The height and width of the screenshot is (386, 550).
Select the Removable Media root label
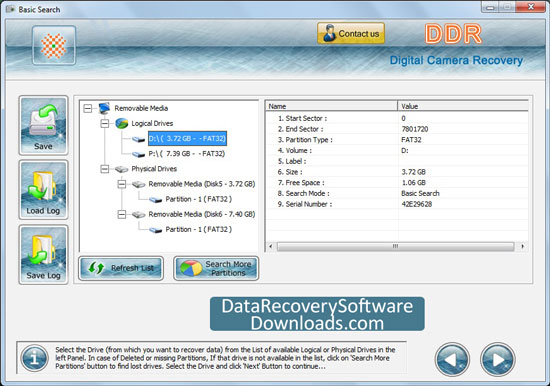click(141, 108)
